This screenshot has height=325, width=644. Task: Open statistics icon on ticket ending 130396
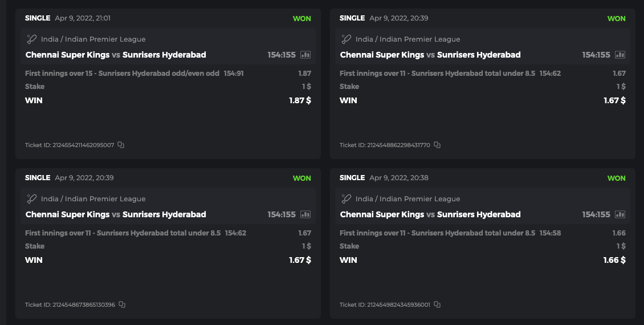click(x=305, y=214)
